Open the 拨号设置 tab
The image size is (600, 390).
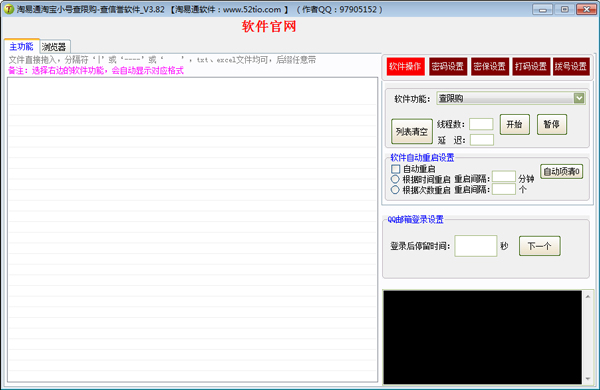571,67
